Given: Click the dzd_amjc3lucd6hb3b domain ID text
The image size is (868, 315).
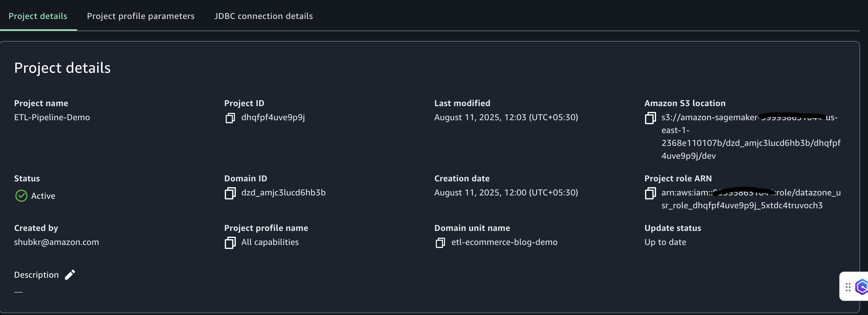Looking at the screenshot, I should coord(284,192).
